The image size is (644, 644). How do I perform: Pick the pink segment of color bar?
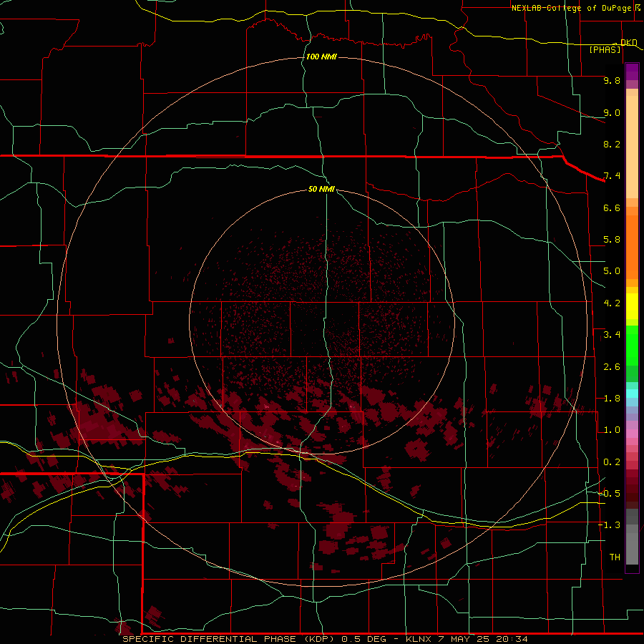pos(632,434)
